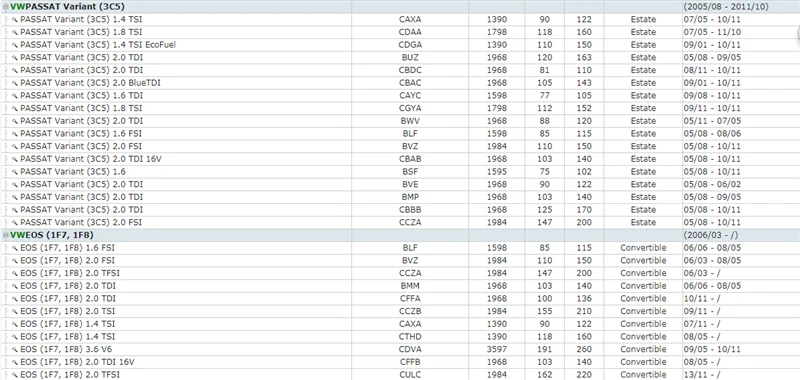Click the icon of the BUZ 2.0 TDI row
Screen dimensions: 800x380
pyautogui.click(x=15, y=58)
